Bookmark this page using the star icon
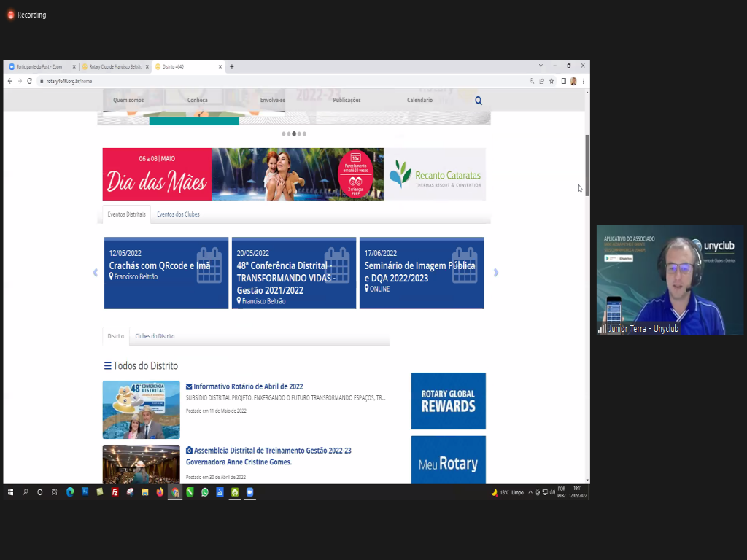The image size is (747, 560). coord(551,81)
